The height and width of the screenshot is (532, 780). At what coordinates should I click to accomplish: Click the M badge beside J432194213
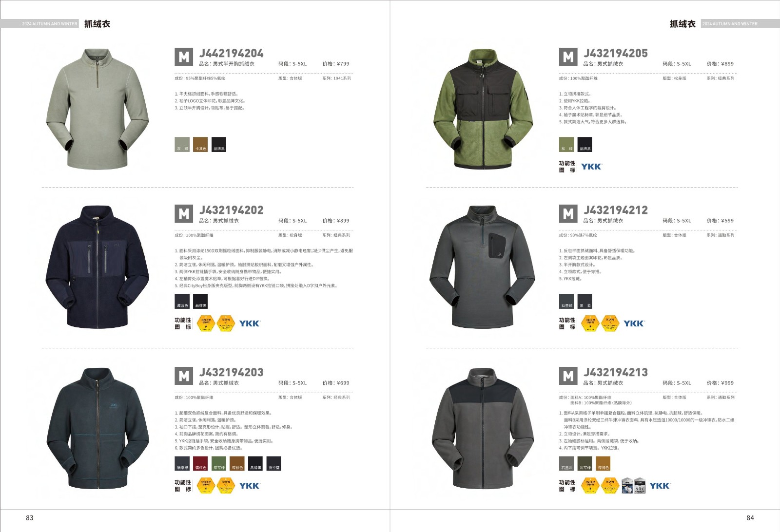point(568,376)
